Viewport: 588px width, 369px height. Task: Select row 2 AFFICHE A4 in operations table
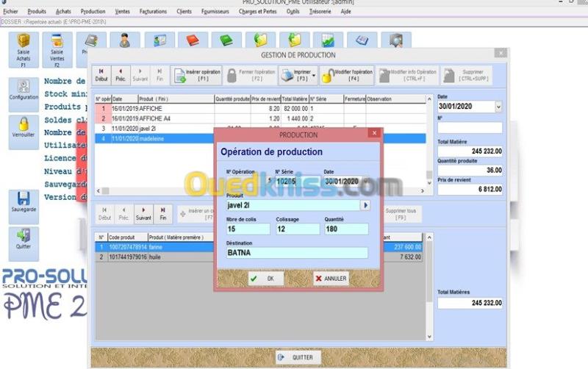(260, 118)
